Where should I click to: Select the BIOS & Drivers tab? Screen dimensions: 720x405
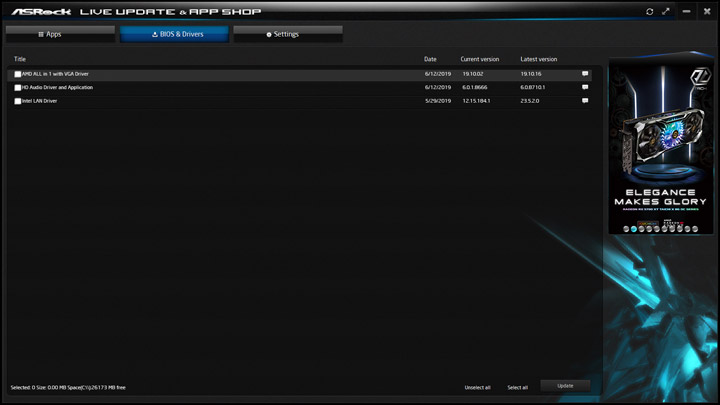[x=174, y=34]
